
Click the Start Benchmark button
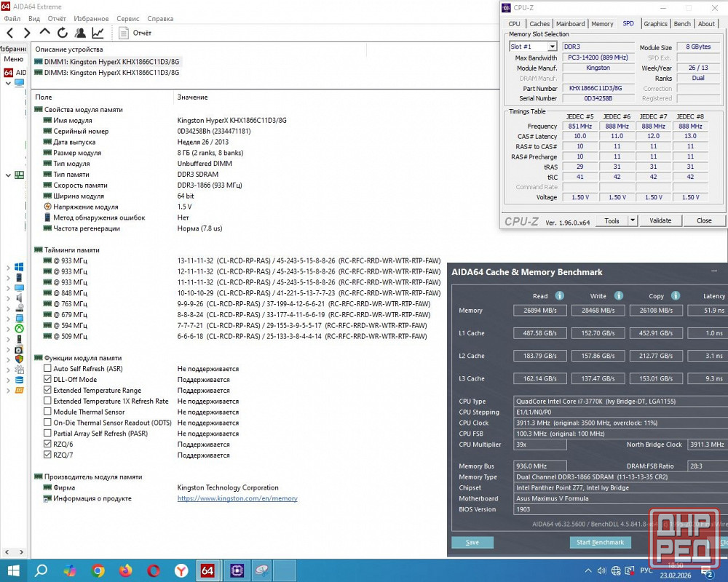pos(600,542)
